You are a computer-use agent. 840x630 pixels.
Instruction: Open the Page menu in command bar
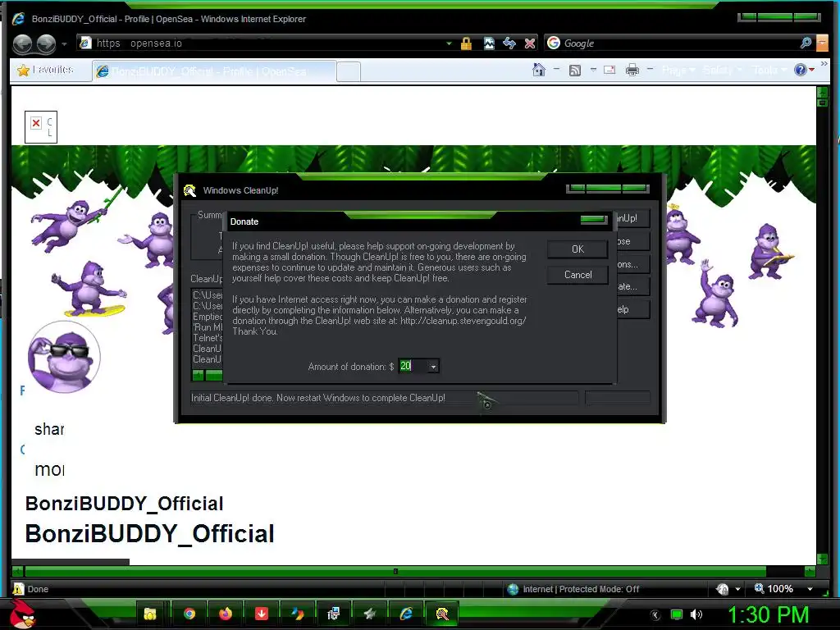(x=678, y=71)
